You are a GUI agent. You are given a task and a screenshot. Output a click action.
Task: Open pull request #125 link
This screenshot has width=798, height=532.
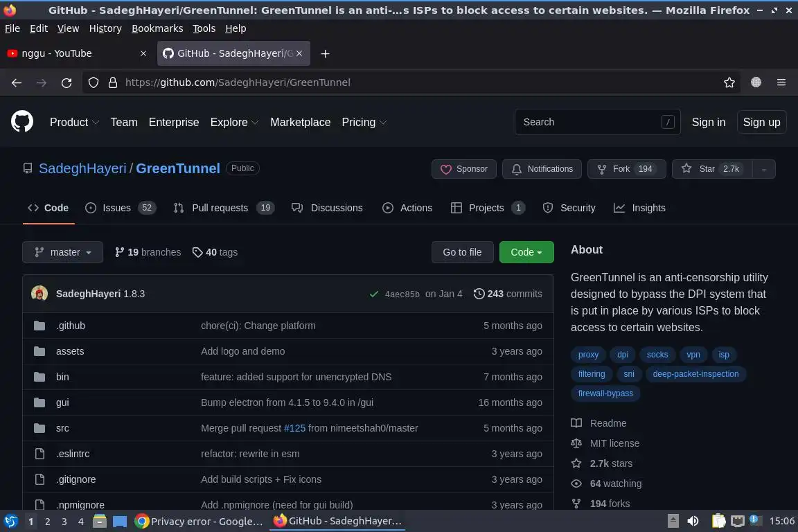pos(294,428)
